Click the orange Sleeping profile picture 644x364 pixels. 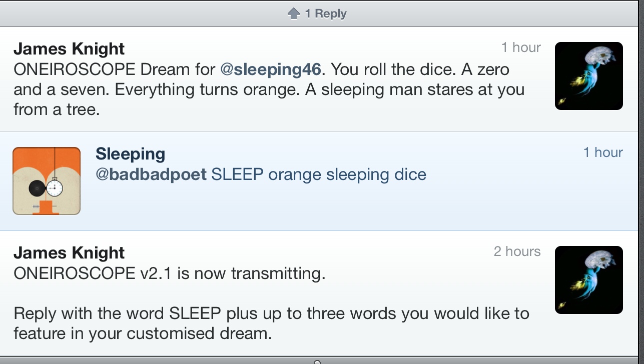coord(47,181)
